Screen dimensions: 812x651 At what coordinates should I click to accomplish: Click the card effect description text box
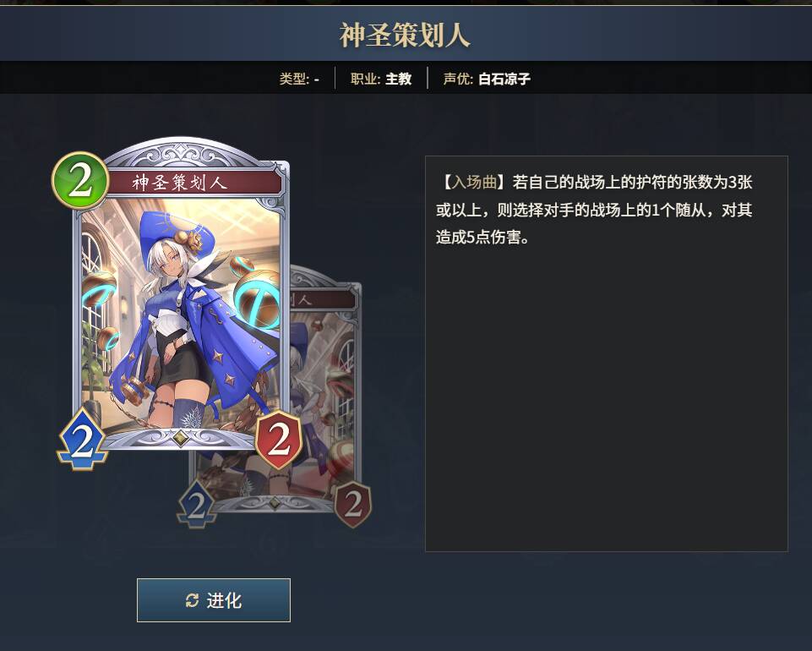click(607, 353)
